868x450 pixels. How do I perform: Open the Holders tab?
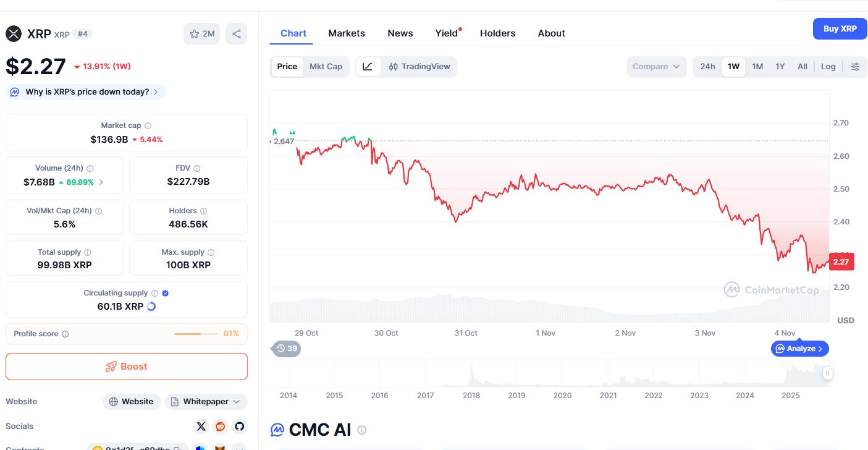[x=497, y=33]
